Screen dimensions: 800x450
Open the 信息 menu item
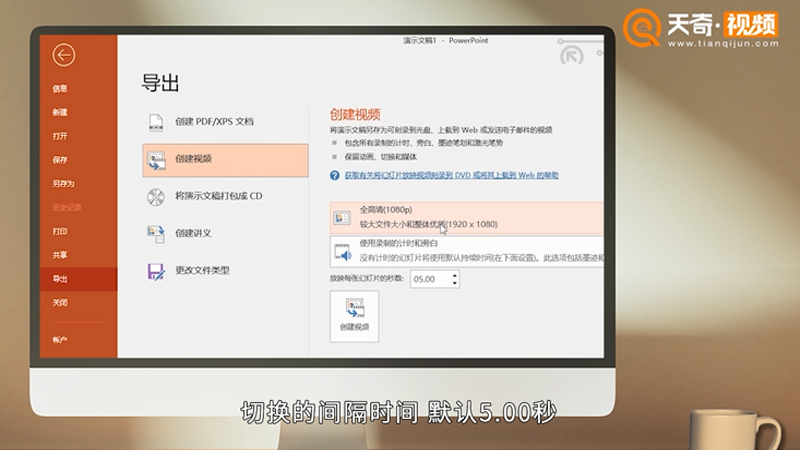tap(60, 88)
